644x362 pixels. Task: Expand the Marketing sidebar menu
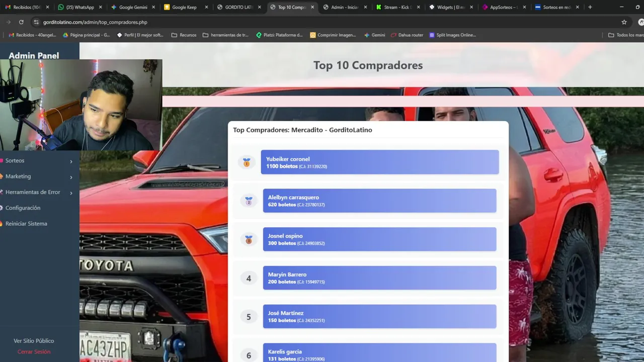point(38,176)
